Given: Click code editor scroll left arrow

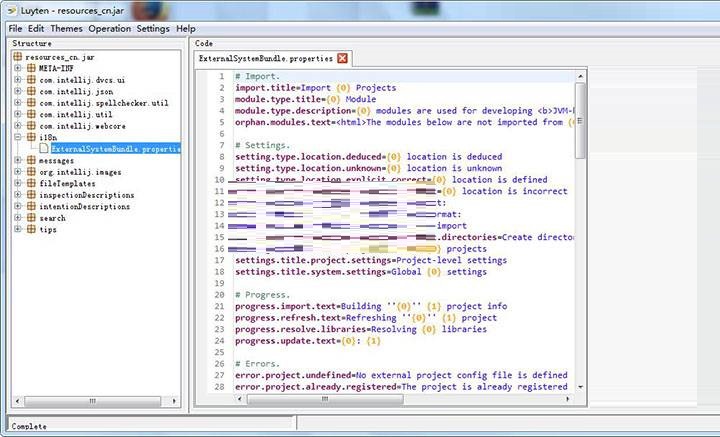Looking at the screenshot, I should click(x=239, y=399).
